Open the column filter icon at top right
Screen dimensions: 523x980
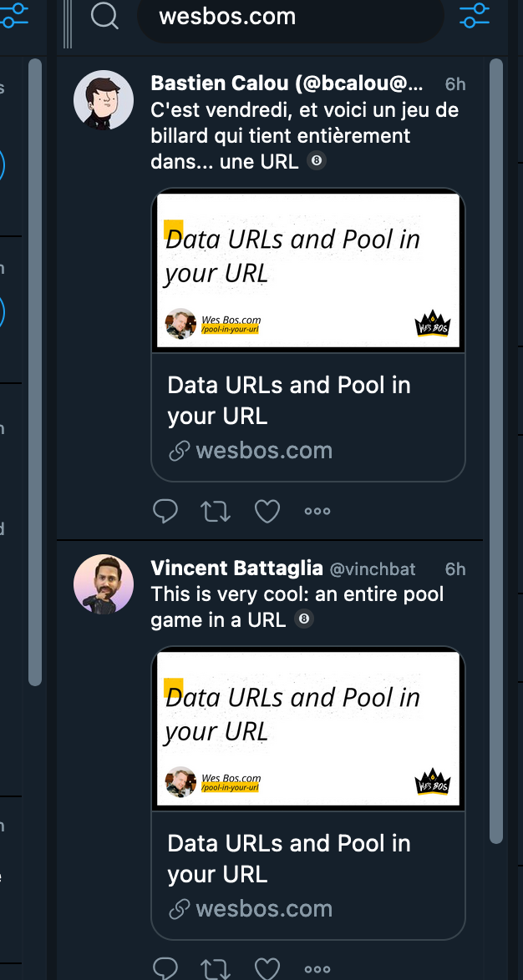click(x=474, y=17)
